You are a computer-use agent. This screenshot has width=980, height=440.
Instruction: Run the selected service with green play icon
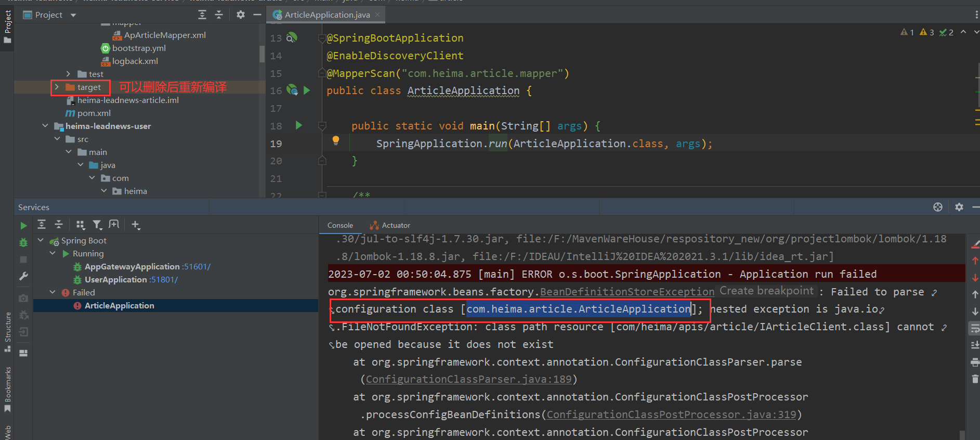[x=23, y=226]
